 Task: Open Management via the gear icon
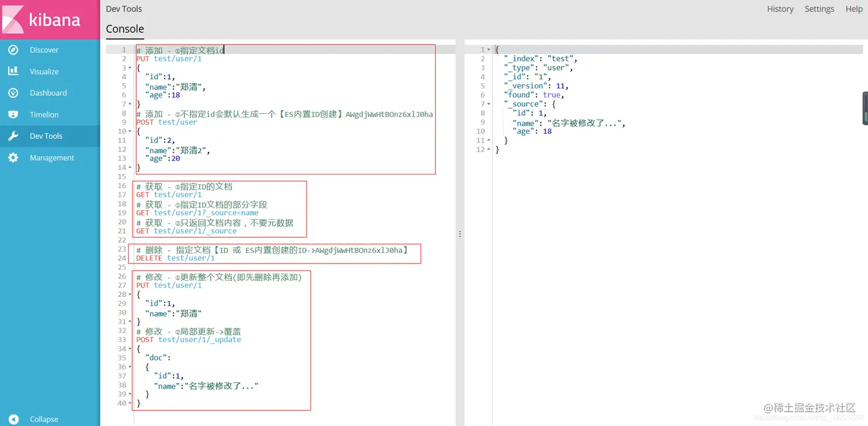pos(13,157)
